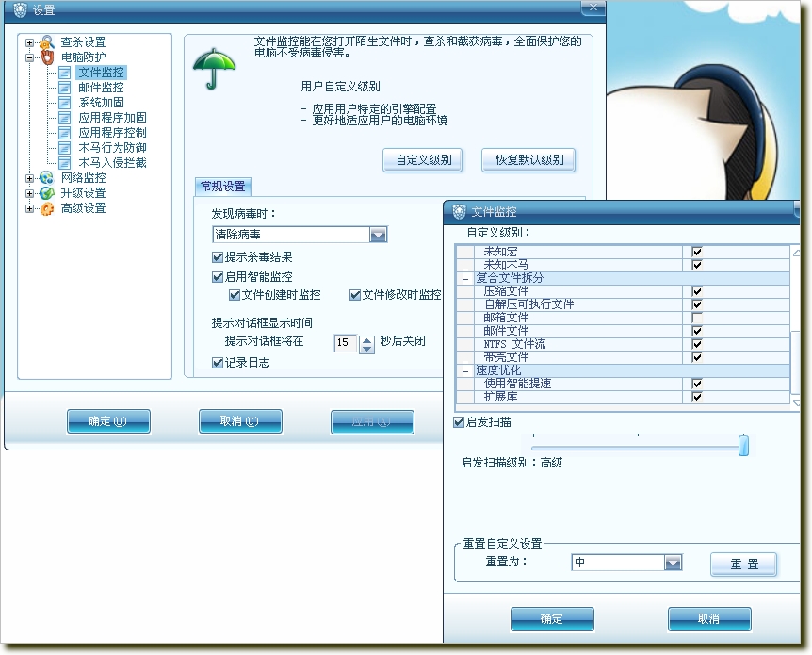Uncheck 自解压可执行文件 option

tap(697, 304)
